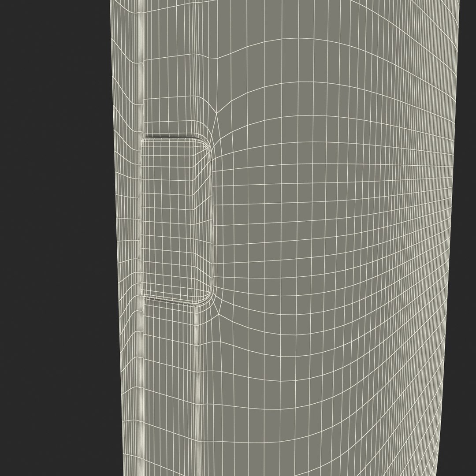The image size is (476, 476).
Task: Select the raised rounded-rectangle button on mesh
Action: (x=177, y=221)
